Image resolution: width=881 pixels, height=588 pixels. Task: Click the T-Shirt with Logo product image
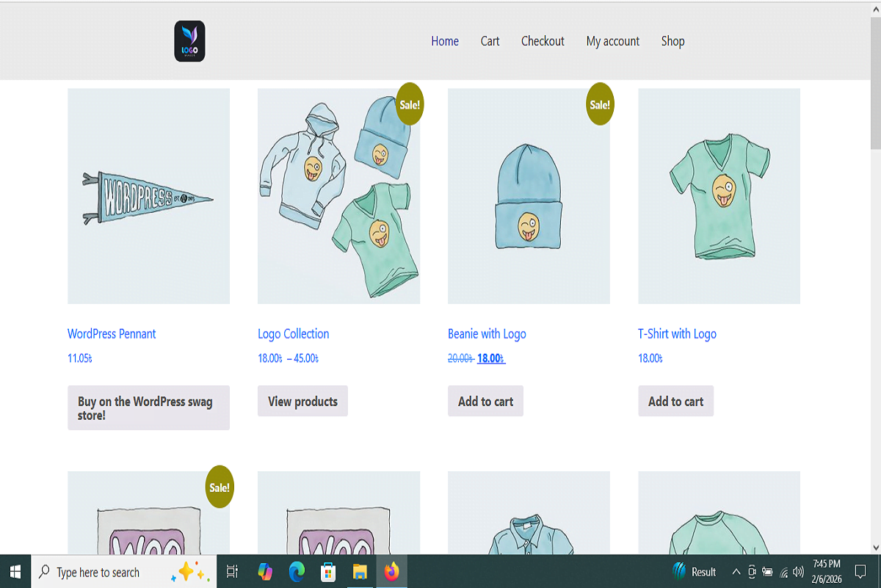point(719,196)
